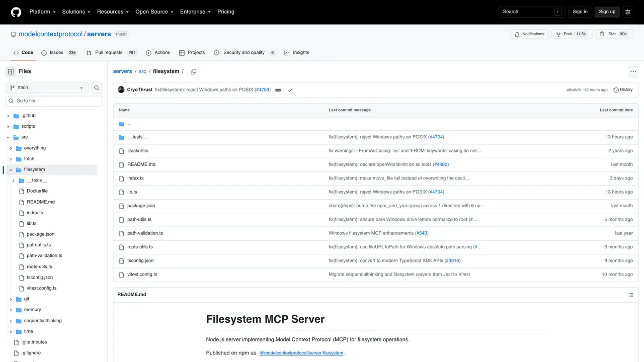
Task: Click the Sign up button
Action: pyautogui.click(x=607, y=12)
